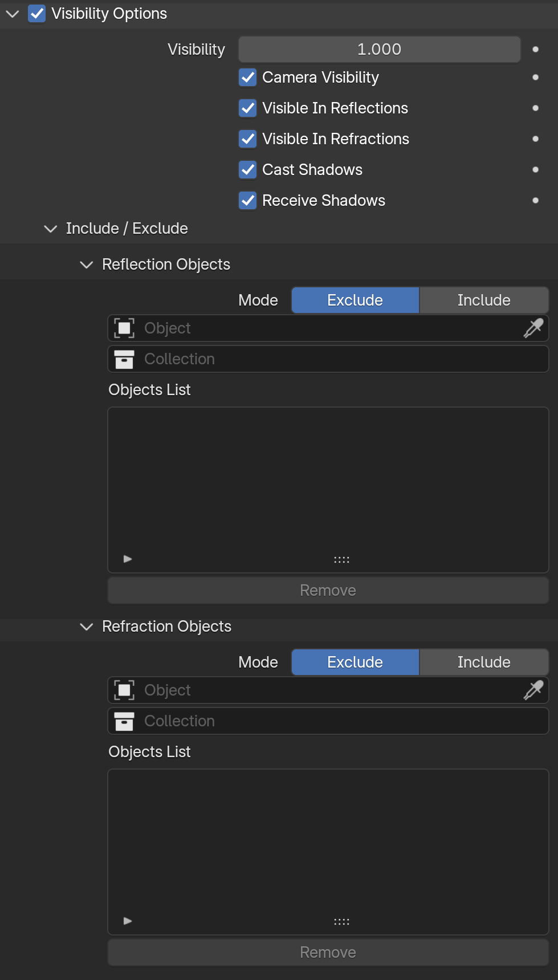Click the Remove button under Refraction Objects
The width and height of the screenshot is (558, 980).
[328, 953]
